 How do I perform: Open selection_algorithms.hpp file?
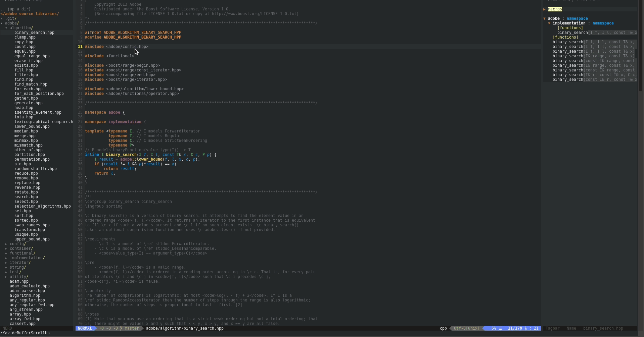coord(43,206)
